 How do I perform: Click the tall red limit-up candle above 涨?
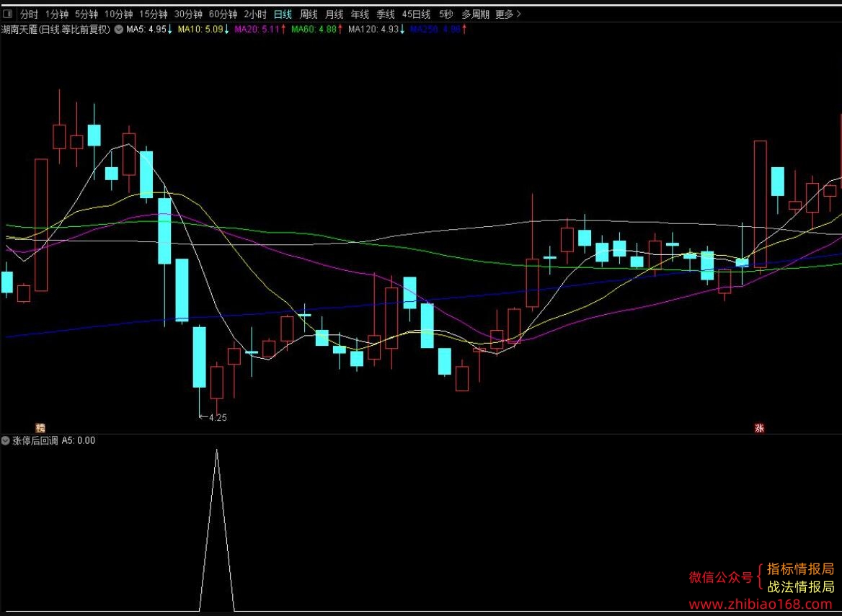(x=760, y=204)
